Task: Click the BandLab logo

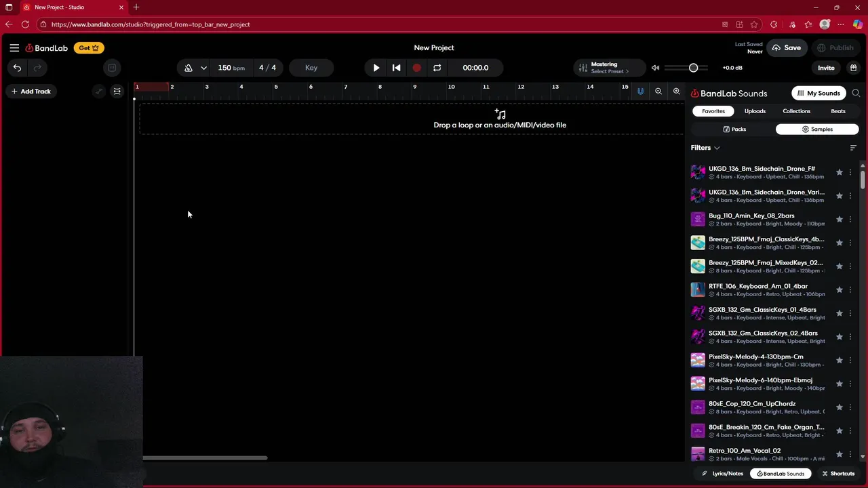Action: 47,48
